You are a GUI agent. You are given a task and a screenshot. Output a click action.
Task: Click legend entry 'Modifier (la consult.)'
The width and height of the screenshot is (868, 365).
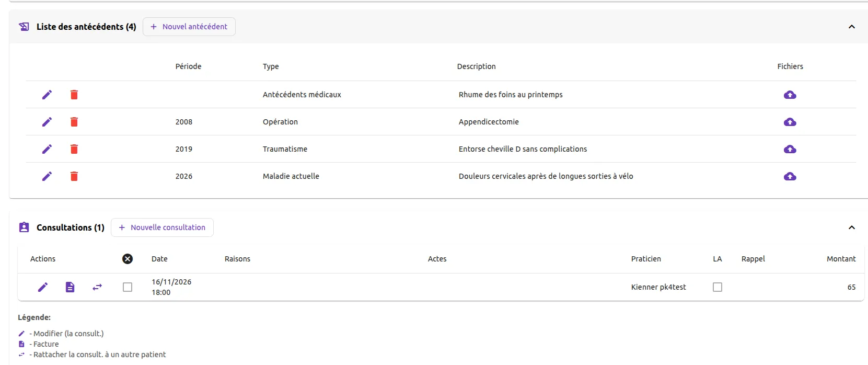(x=68, y=334)
